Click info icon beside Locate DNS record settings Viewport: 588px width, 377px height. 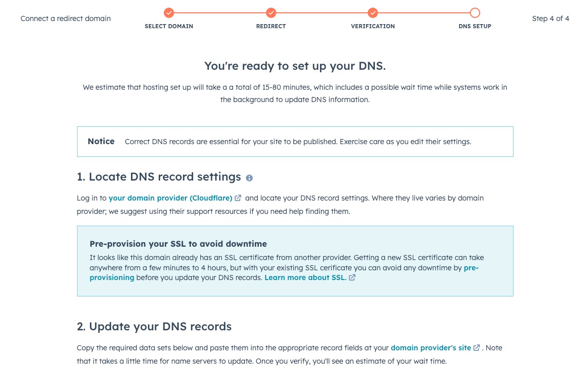click(250, 178)
